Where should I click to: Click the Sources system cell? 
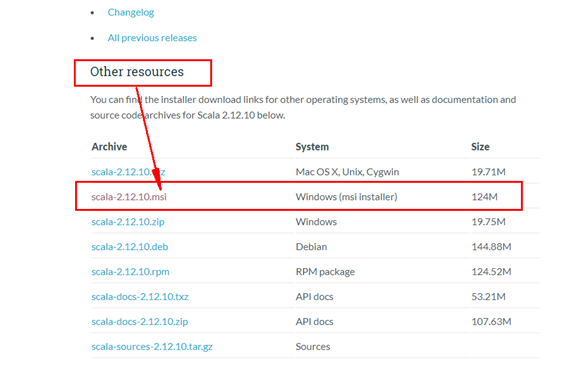313,346
